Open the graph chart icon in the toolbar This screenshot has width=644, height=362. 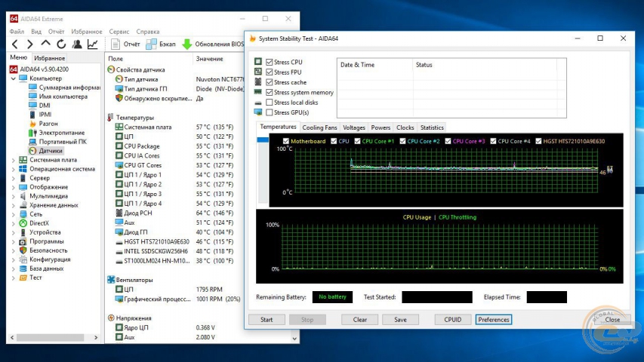click(93, 44)
